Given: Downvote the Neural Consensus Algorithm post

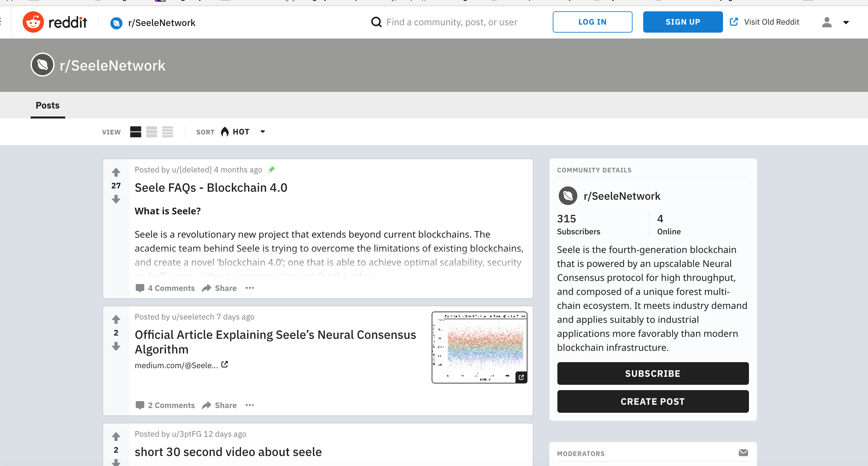Looking at the screenshot, I should coord(116,346).
